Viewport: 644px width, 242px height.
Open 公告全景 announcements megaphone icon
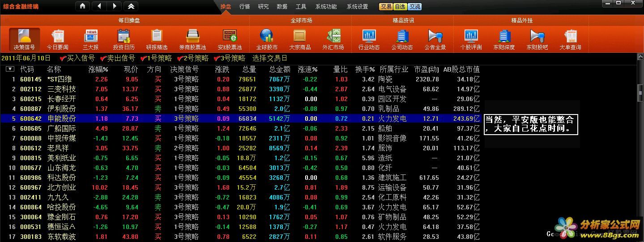click(435, 39)
